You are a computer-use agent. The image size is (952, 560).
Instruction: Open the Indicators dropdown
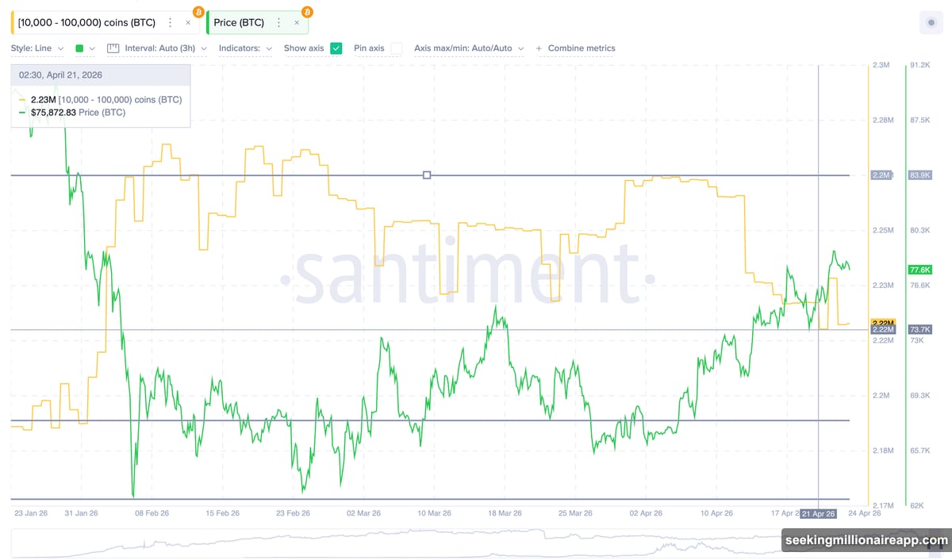click(245, 48)
